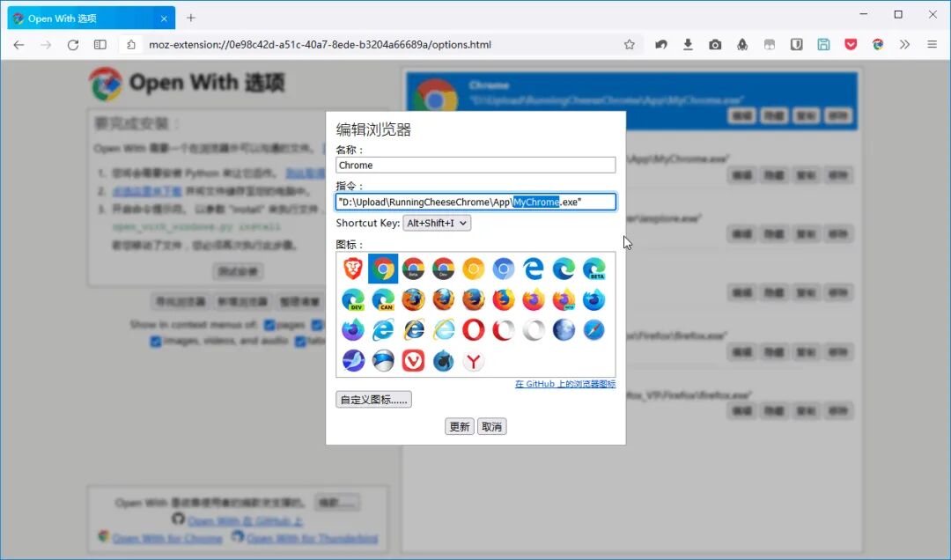Select the blue Chromium icon
The image size is (951, 560).
(x=504, y=269)
